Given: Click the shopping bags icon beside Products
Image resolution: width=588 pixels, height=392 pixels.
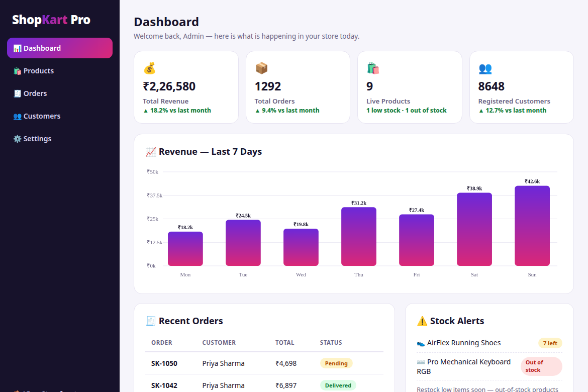Looking at the screenshot, I should coord(17,71).
